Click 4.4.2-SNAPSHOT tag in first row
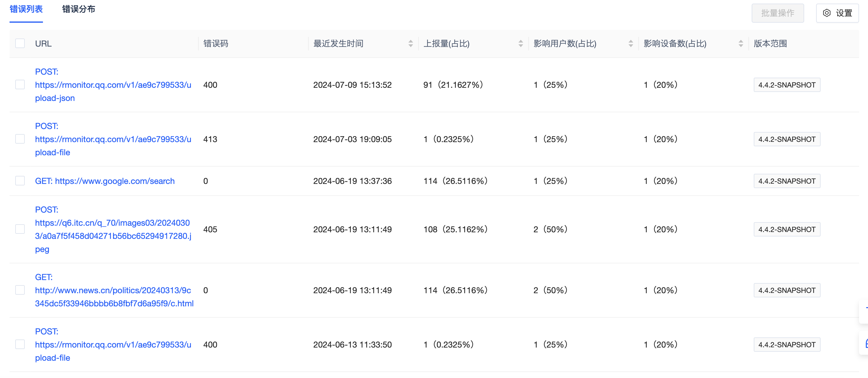The height and width of the screenshot is (378, 868). tap(787, 85)
